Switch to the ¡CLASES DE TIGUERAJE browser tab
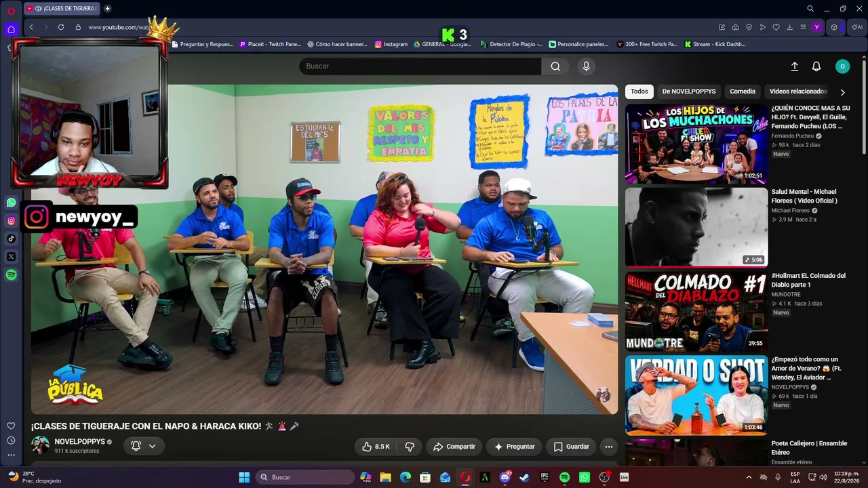 62,9
